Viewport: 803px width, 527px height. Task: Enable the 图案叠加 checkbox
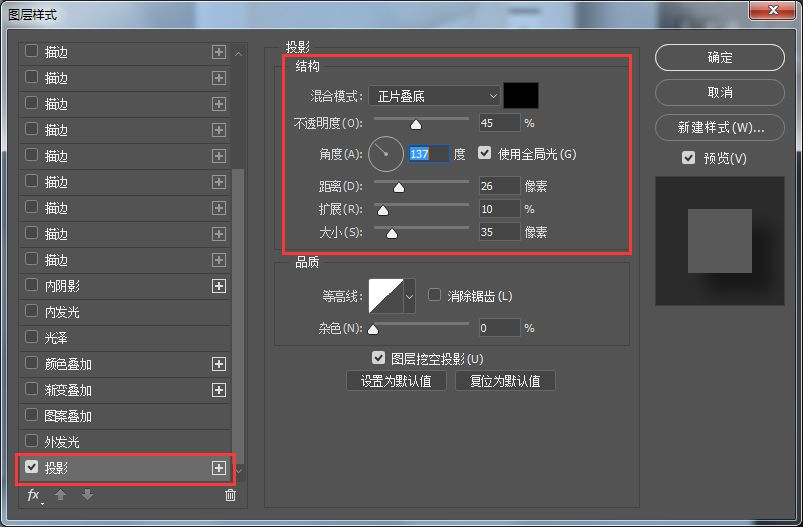click(32, 415)
